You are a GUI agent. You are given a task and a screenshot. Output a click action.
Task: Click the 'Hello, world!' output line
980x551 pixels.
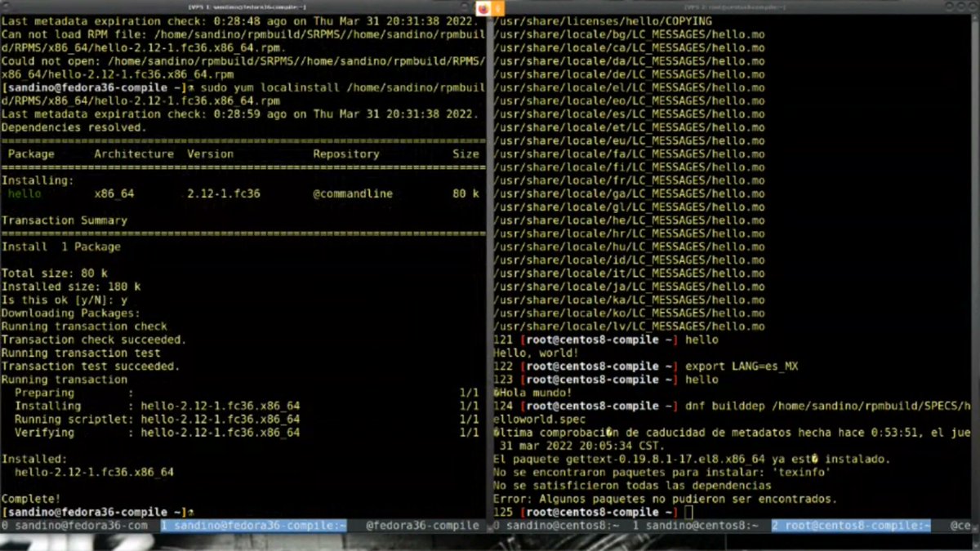click(x=537, y=353)
